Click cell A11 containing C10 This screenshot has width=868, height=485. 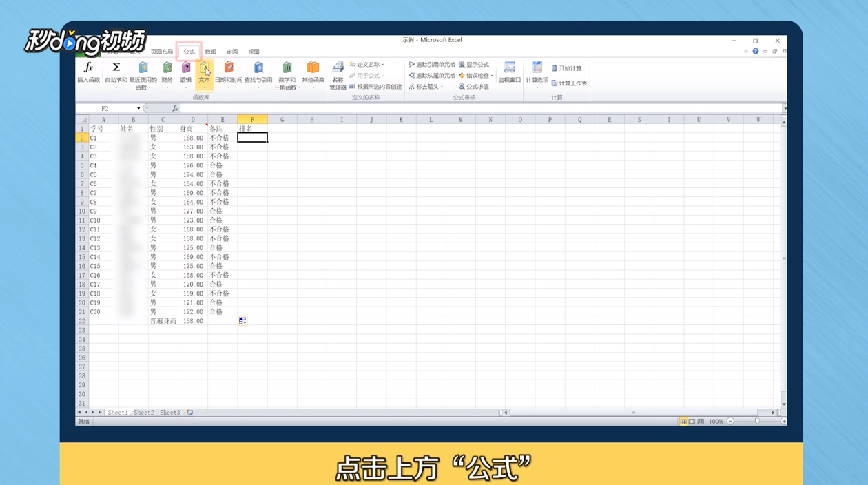[x=103, y=220]
